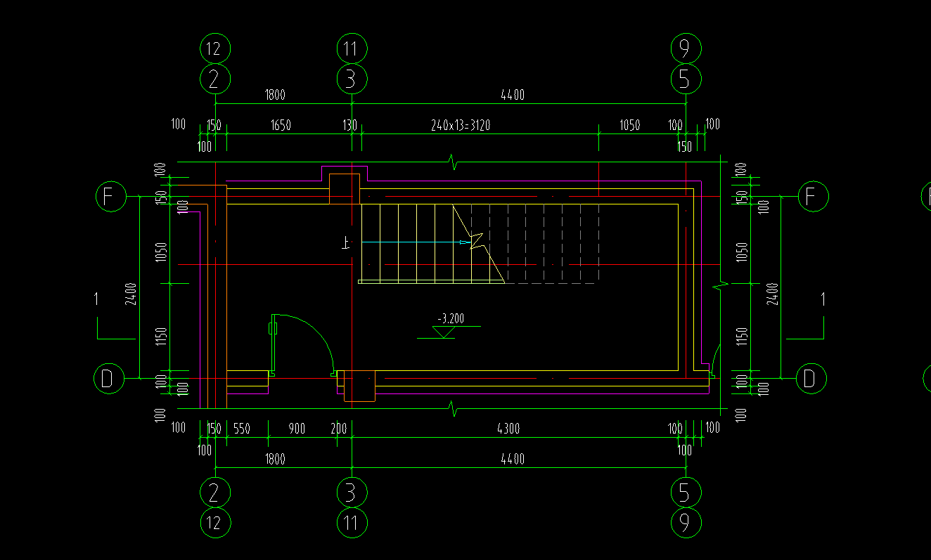Select the left axis bubble D
This screenshot has height=560, width=931.
(108, 379)
